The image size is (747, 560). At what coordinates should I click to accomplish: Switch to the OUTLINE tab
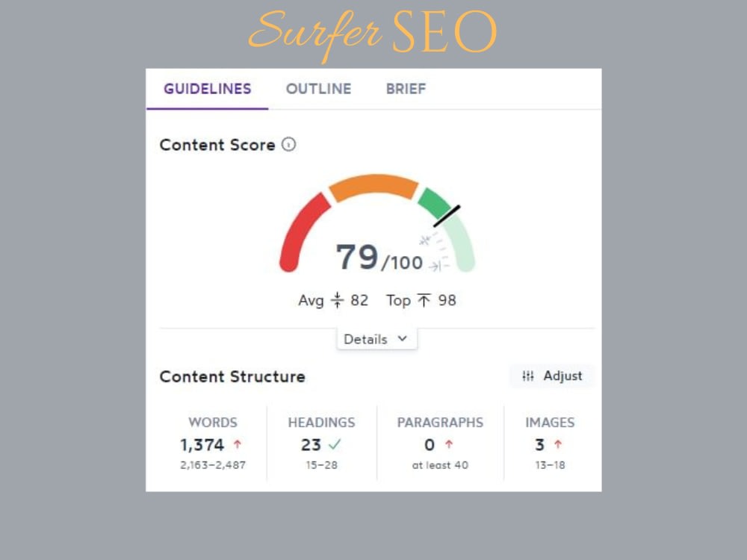pyautogui.click(x=318, y=89)
